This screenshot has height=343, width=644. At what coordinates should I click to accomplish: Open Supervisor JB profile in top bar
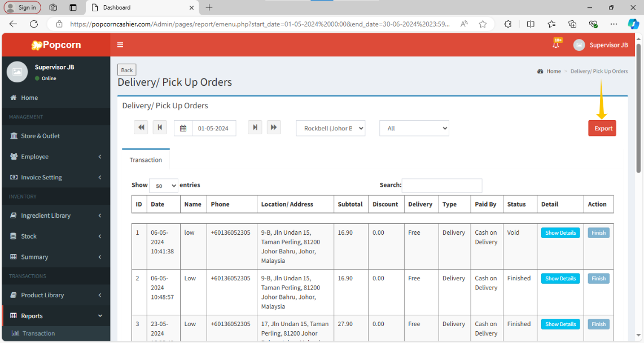click(x=601, y=45)
